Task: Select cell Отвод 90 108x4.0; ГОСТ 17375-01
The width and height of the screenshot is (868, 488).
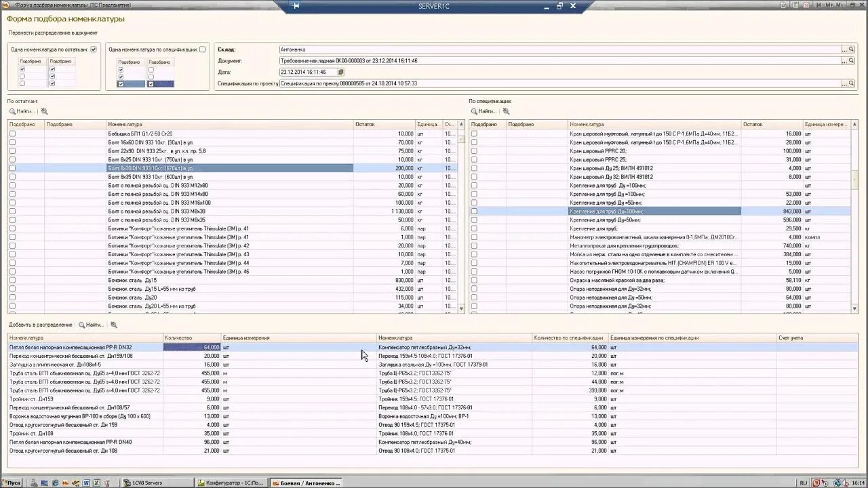Action: [454, 451]
